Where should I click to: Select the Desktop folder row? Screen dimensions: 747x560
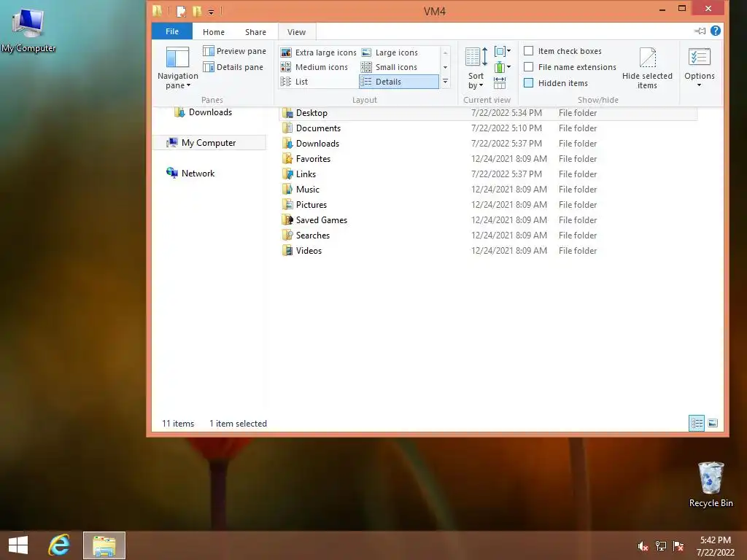(x=488, y=113)
